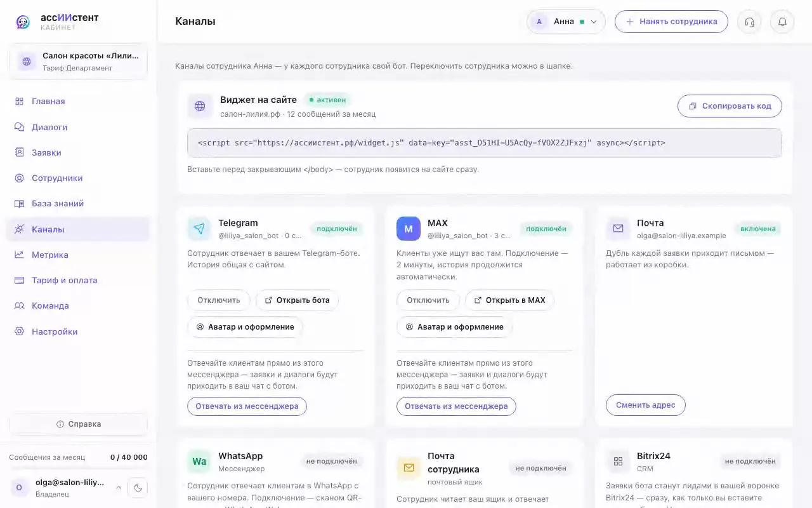Open Команда section
The height and width of the screenshot is (508, 812).
(77, 305)
